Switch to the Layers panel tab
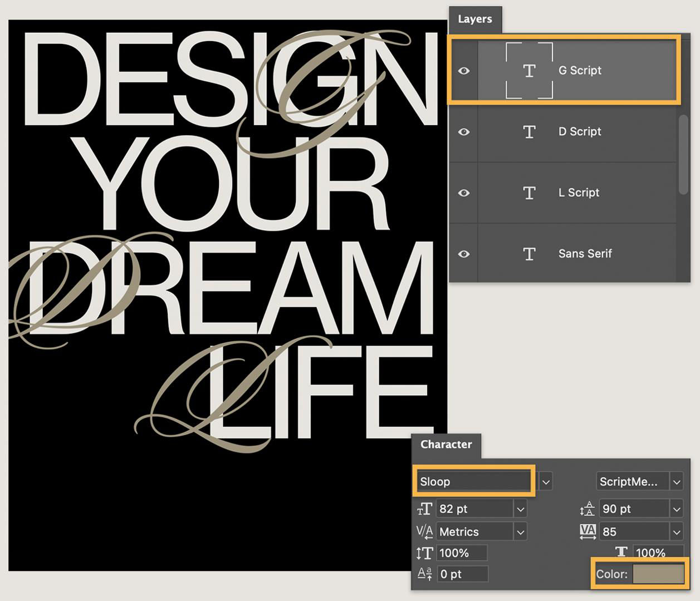700x601 pixels. [476, 18]
